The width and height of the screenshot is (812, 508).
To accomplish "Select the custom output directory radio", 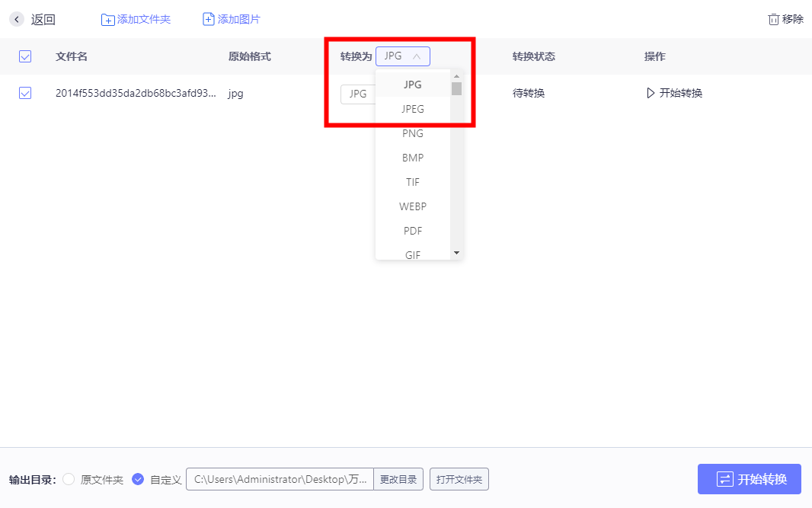I will pyautogui.click(x=138, y=480).
